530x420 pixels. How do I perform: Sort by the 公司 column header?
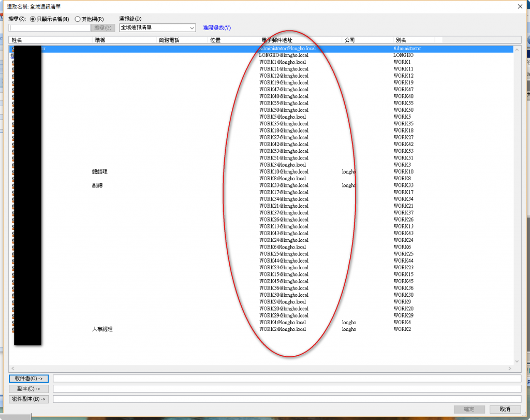[367, 40]
